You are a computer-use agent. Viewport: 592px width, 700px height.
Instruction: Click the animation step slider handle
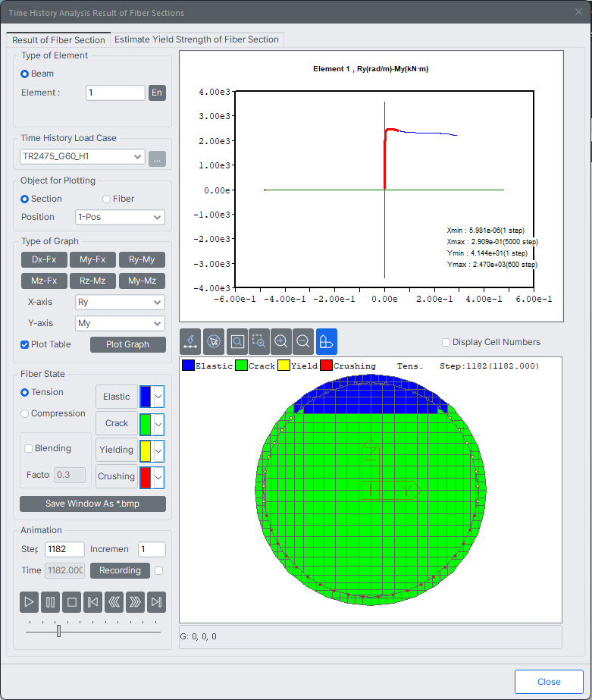[58, 631]
